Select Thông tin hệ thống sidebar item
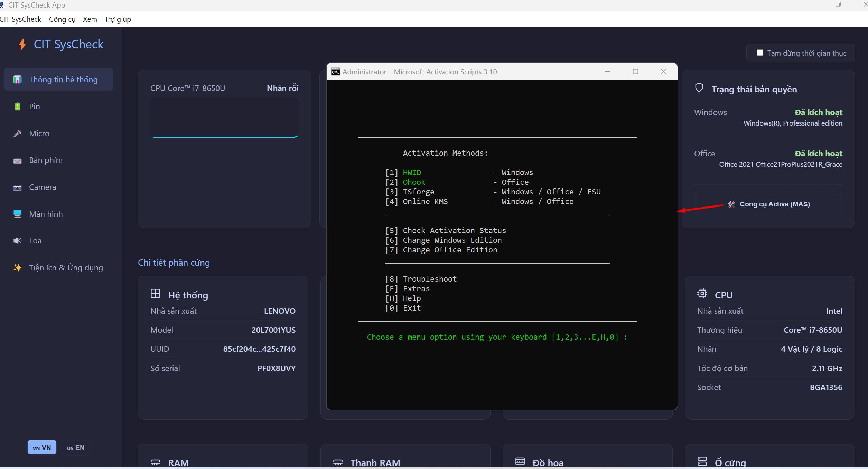Screen dimensions: 868x469 [x=59, y=80]
